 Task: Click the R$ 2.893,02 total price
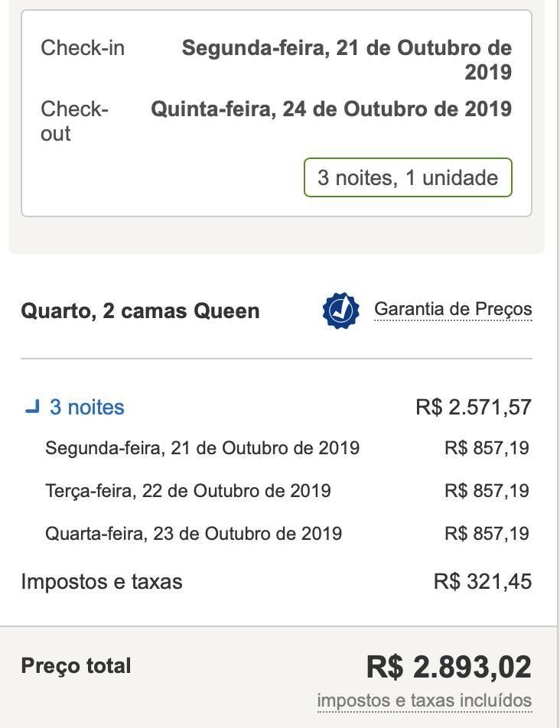click(449, 667)
